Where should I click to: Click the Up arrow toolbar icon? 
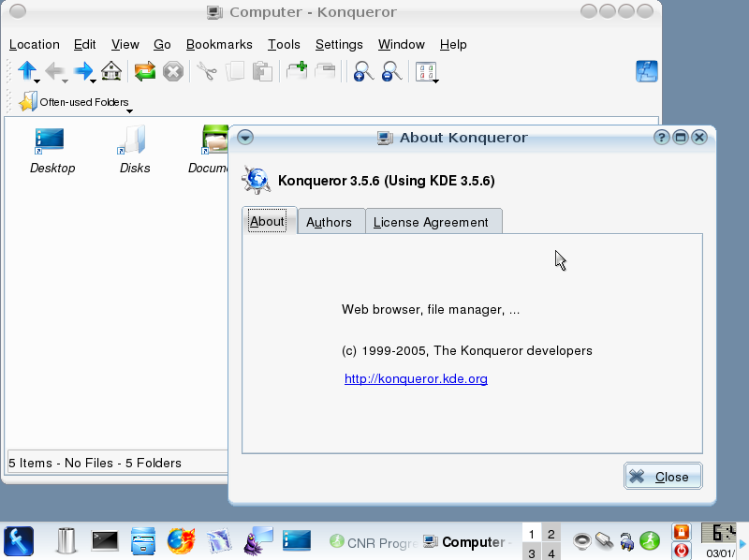click(26, 71)
